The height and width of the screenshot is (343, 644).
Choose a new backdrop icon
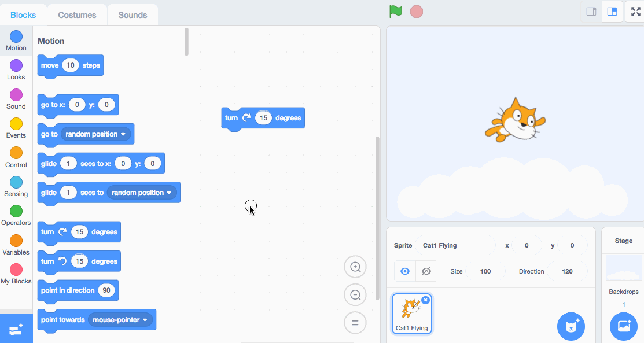[624, 327]
